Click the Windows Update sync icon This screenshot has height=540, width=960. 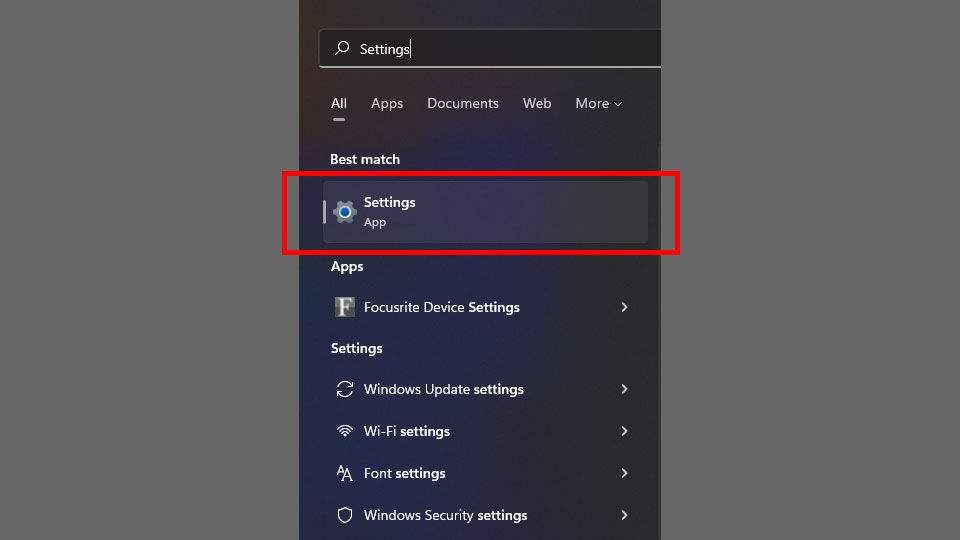coord(345,389)
